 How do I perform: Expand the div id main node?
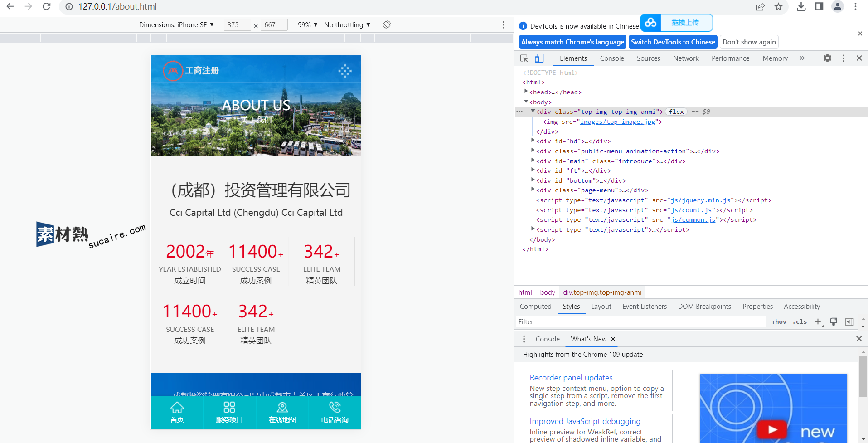point(533,161)
